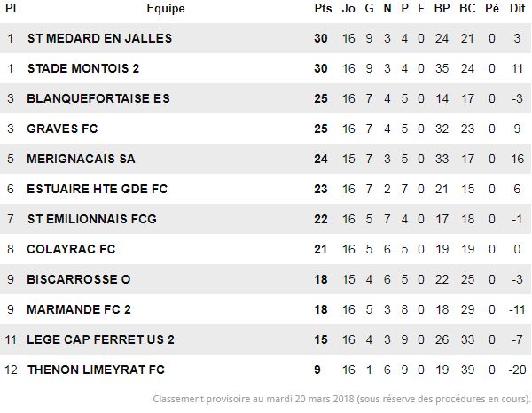Open COLAYRAC FC team entry

coord(71,249)
